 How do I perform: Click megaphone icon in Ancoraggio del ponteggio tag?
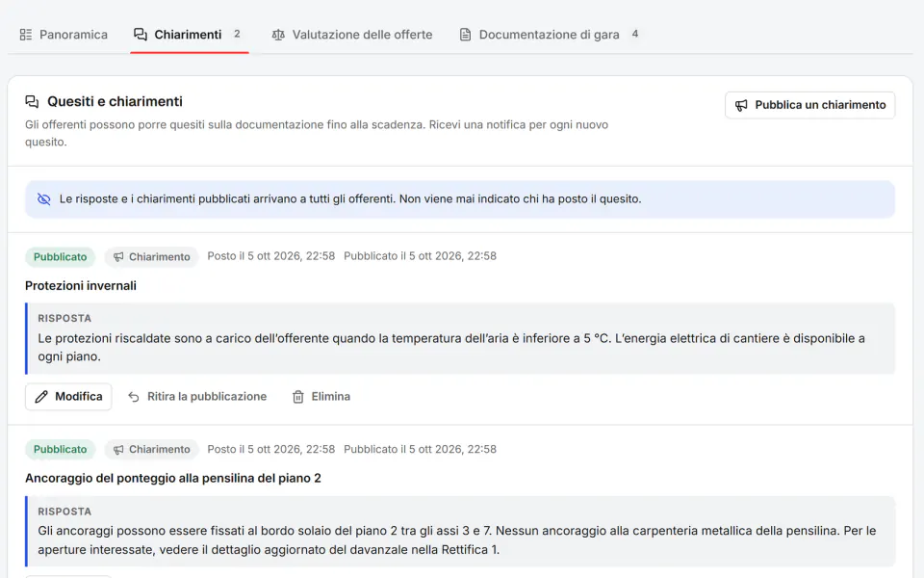point(118,450)
